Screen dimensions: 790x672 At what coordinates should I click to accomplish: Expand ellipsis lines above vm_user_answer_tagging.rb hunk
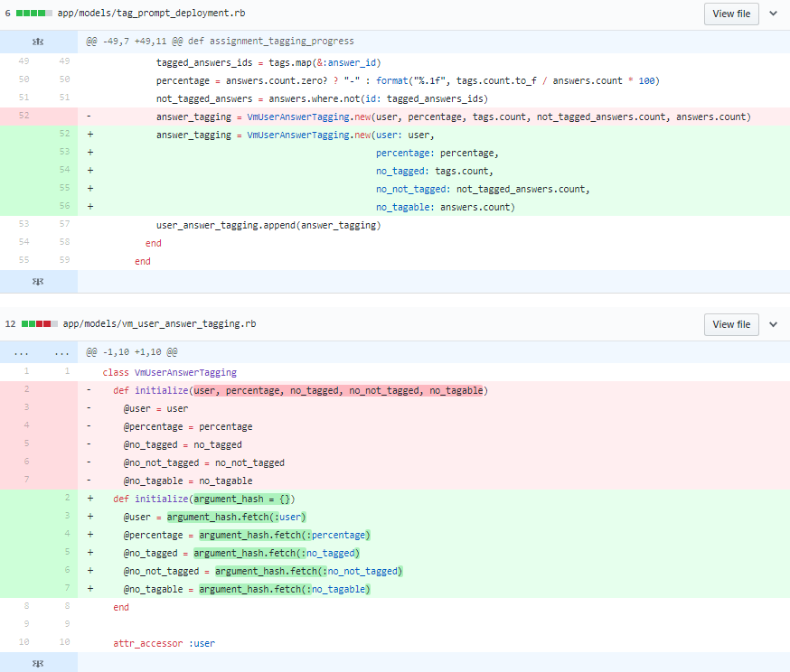pyautogui.click(x=38, y=352)
